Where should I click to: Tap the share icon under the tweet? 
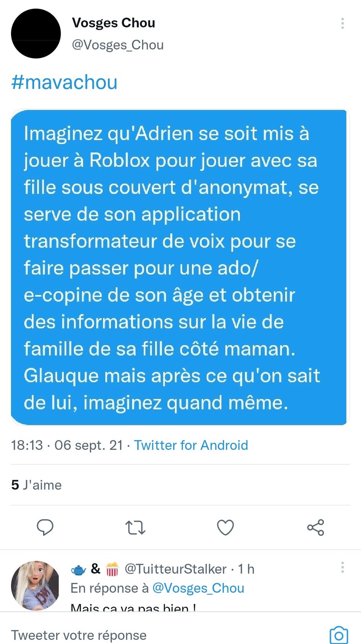pyautogui.click(x=316, y=527)
